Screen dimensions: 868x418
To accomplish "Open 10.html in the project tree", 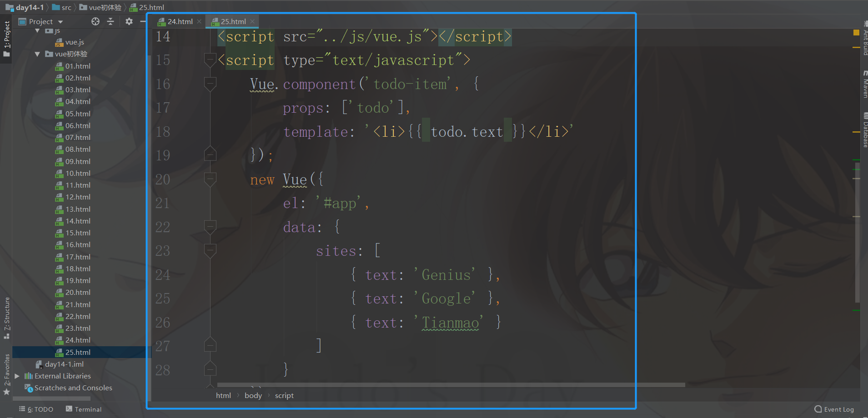I will pyautogui.click(x=78, y=174).
